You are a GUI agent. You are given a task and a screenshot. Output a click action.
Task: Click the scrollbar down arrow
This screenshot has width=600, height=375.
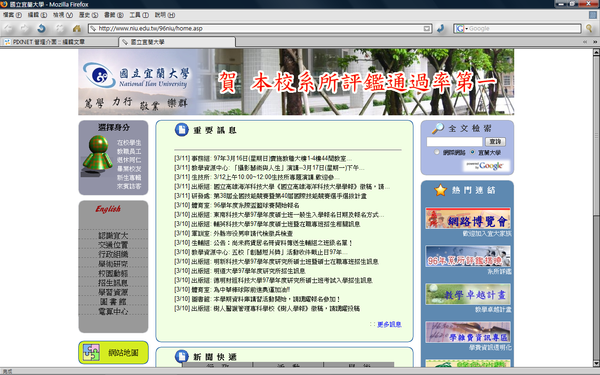[x=596, y=364]
